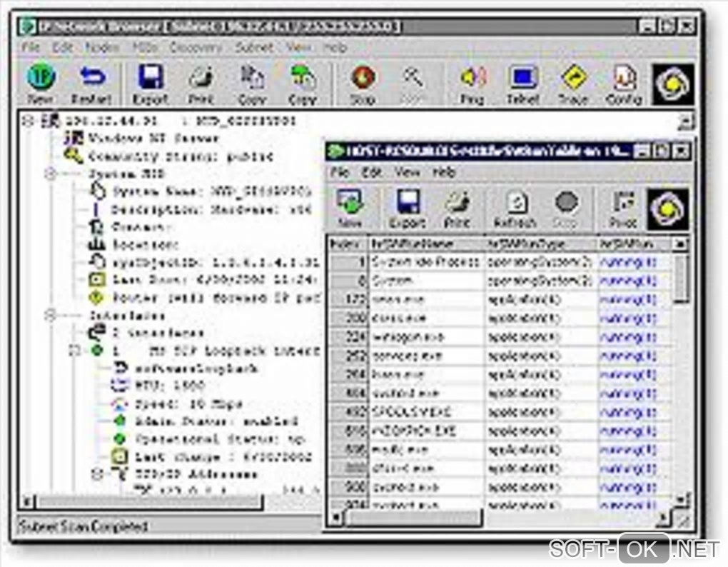
Task: Select the sysObjectID tree row
Action: [x=216, y=262]
